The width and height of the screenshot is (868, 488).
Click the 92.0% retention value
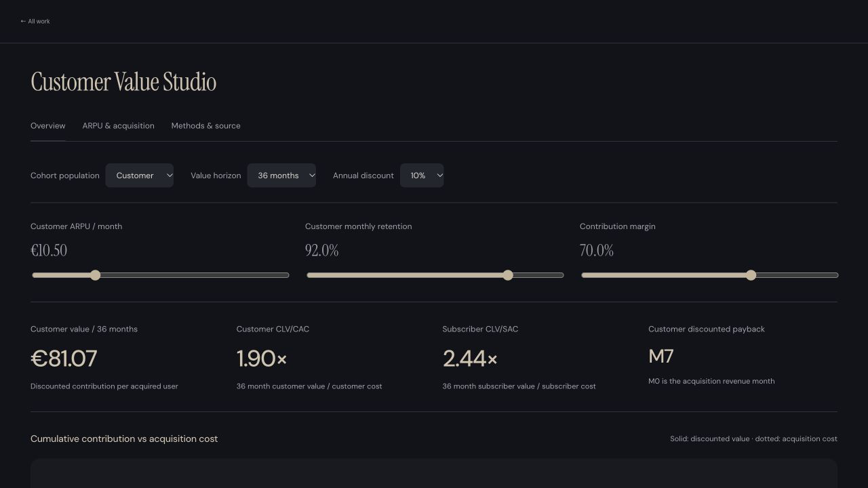click(x=322, y=251)
